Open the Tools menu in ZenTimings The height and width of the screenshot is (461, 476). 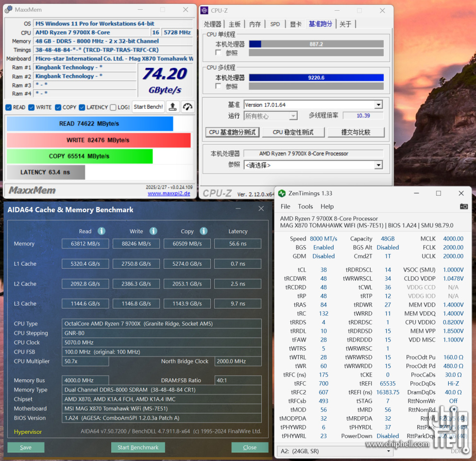point(305,206)
